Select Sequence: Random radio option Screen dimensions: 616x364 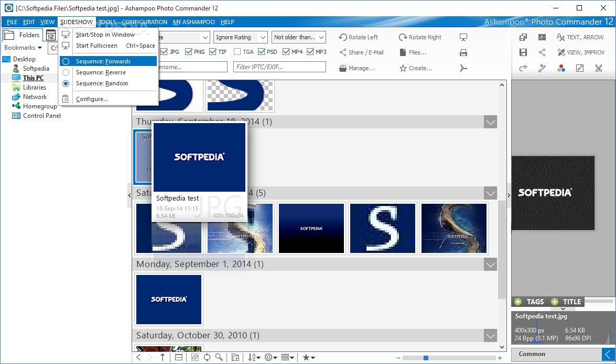click(108, 83)
